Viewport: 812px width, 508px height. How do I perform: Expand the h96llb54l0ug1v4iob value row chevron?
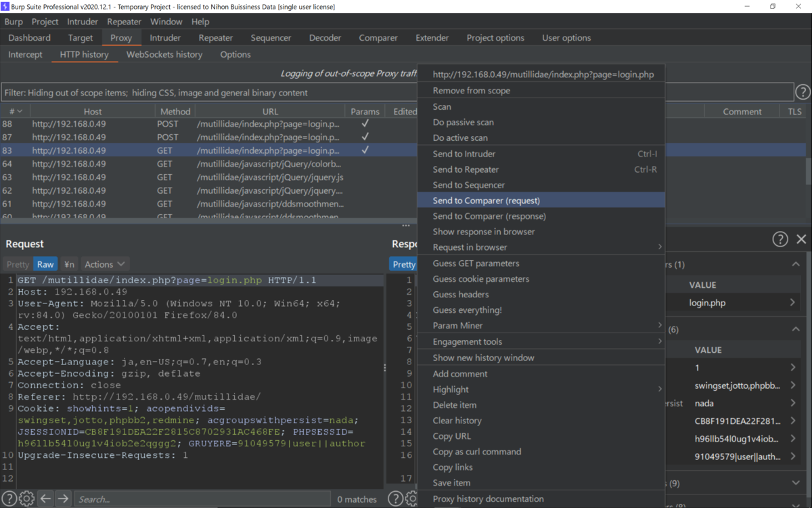tap(792, 438)
